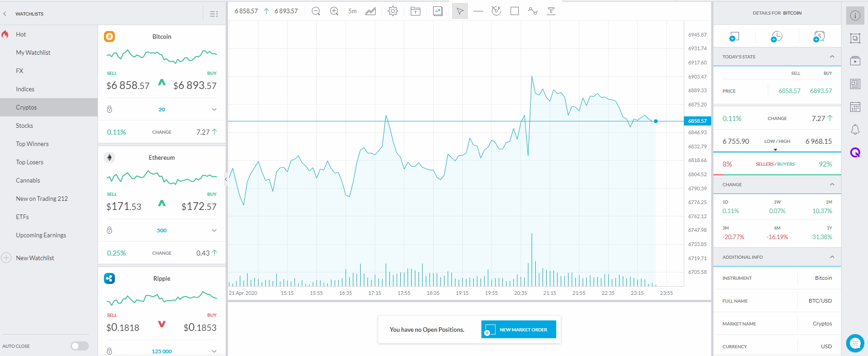Click the save chart snapshot icon
This screenshot has width=868, height=356.
click(x=438, y=11)
